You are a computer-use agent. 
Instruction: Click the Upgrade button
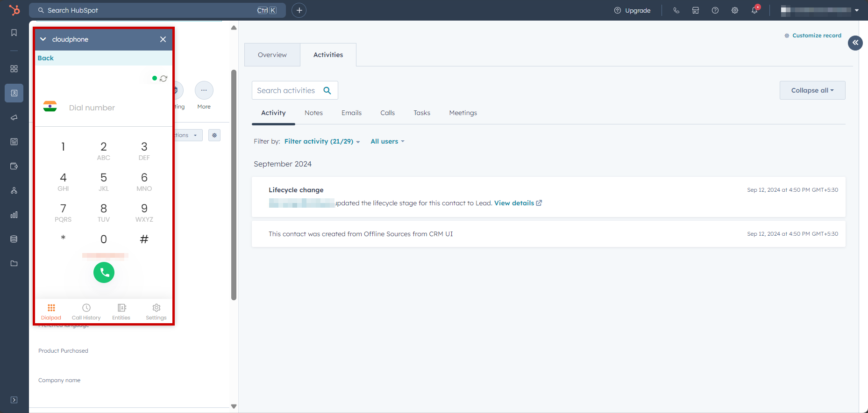click(632, 10)
